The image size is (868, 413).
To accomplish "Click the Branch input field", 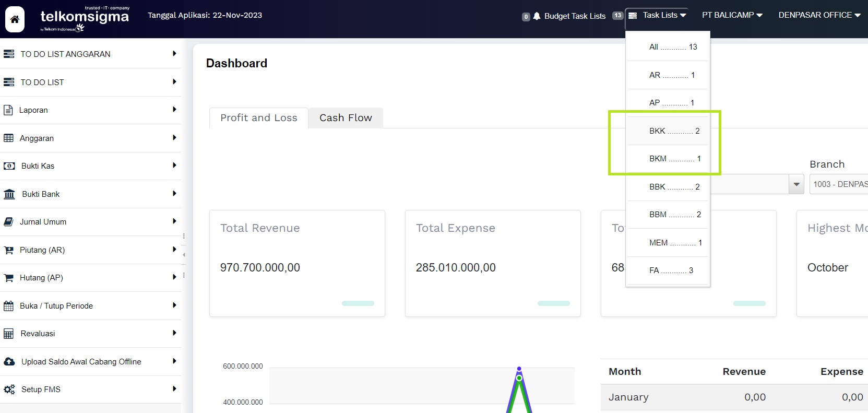I will click(x=838, y=184).
